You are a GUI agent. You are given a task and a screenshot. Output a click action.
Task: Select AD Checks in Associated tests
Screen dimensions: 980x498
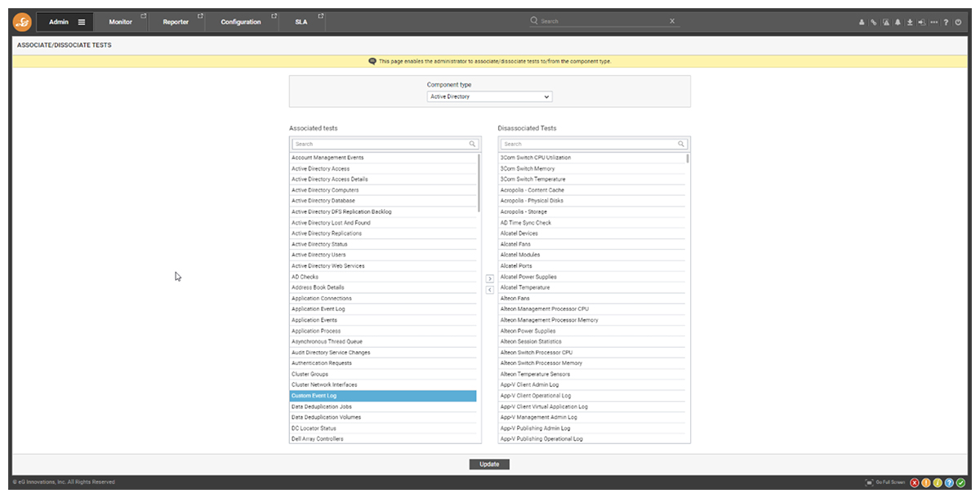tap(383, 277)
